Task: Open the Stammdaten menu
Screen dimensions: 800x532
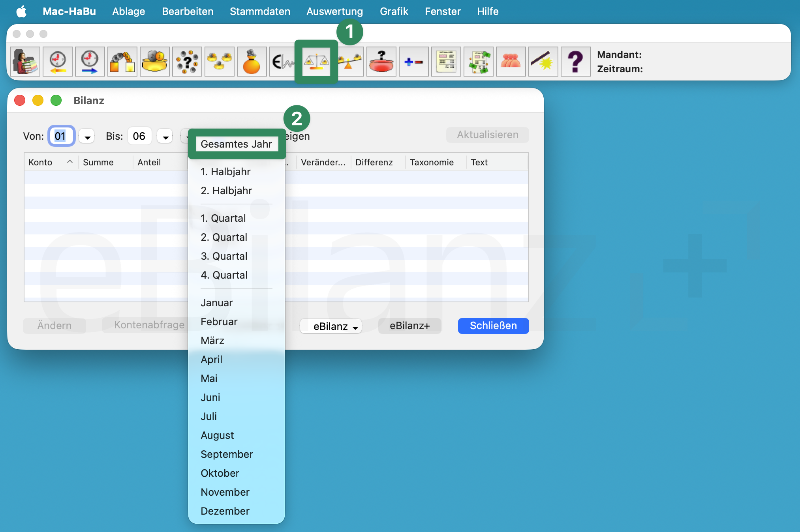Action: pyautogui.click(x=260, y=11)
